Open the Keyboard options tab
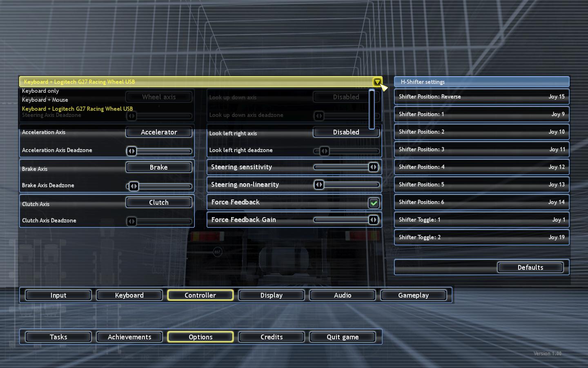This screenshot has height=368, width=588. coord(129,295)
